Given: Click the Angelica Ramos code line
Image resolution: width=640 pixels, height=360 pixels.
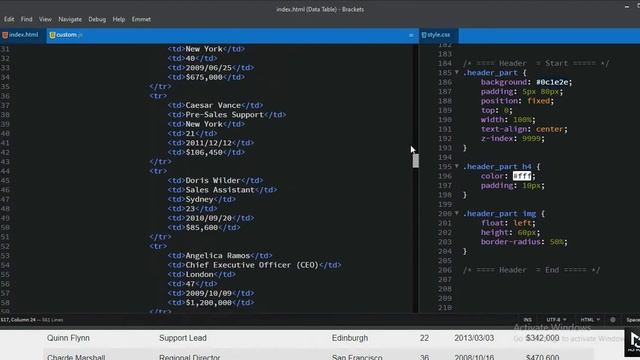Looking at the screenshot, I should pos(220,256).
